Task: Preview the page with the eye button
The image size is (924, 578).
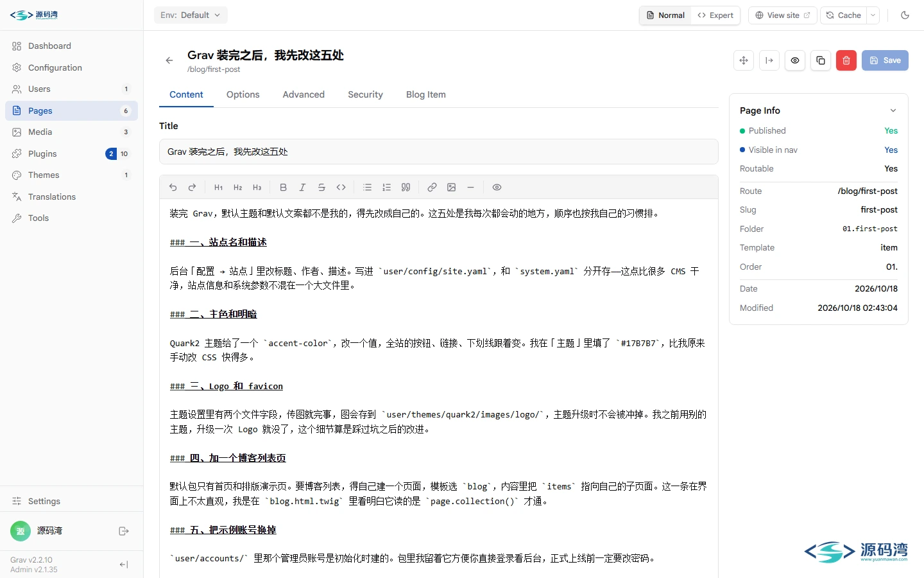Action: click(x=795, y=60)
